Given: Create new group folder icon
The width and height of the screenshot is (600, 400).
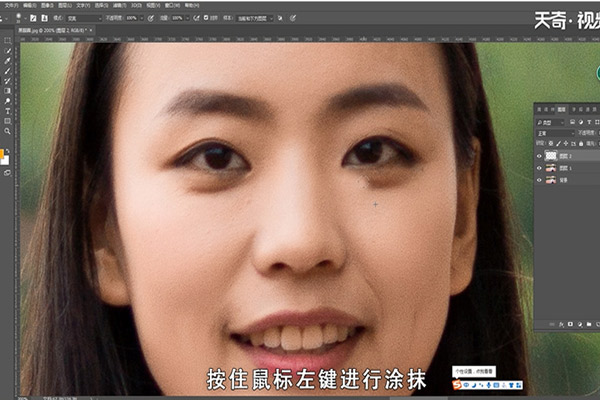Looking at the screenshot, I should pos(589,325).
